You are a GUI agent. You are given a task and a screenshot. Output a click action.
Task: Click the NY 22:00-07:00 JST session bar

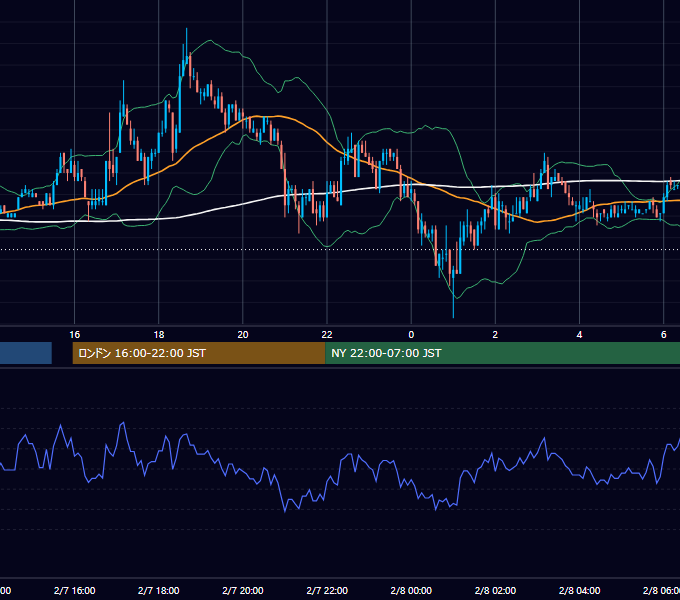tap(502, 353)
